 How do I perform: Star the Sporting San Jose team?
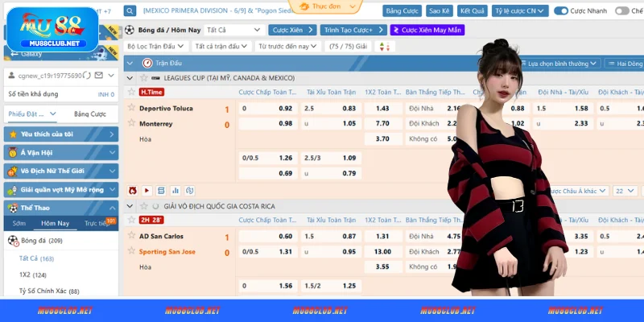click(131, 250)
